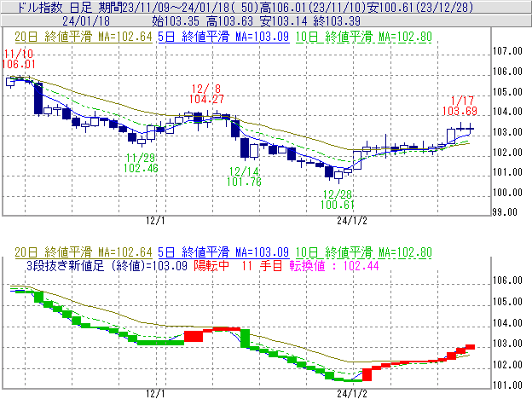Select the 12/28 100.61 low label
Viewport: 532px width, 405px height.
pyautogui.click(x=338, y=200)
